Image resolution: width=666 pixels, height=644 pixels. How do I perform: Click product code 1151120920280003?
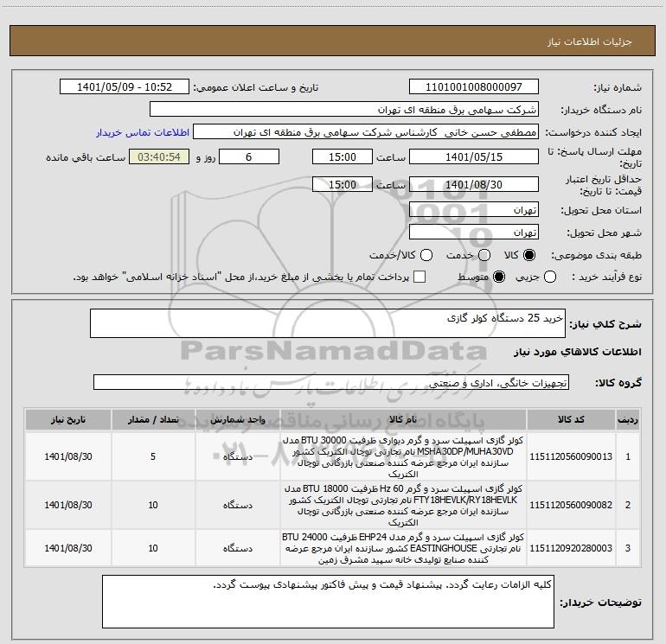[x=571, y=548]
